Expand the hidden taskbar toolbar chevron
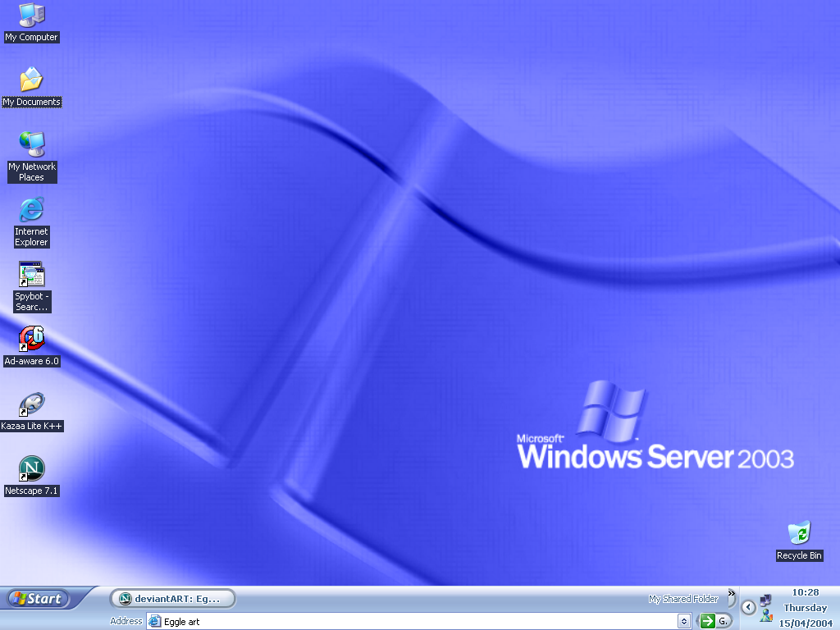 point(733,593)
